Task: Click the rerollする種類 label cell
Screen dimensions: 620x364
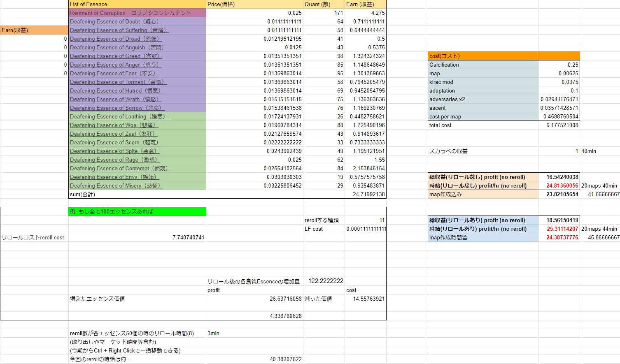Action: pyautogui.click(x=324, y=220)
